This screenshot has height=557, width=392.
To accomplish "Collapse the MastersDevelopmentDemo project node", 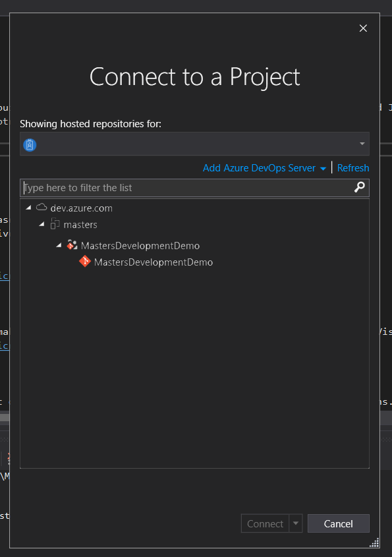I will point(59,245).
